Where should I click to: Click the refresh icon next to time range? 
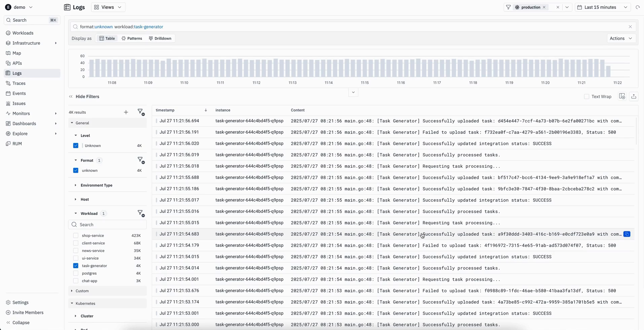638,7
